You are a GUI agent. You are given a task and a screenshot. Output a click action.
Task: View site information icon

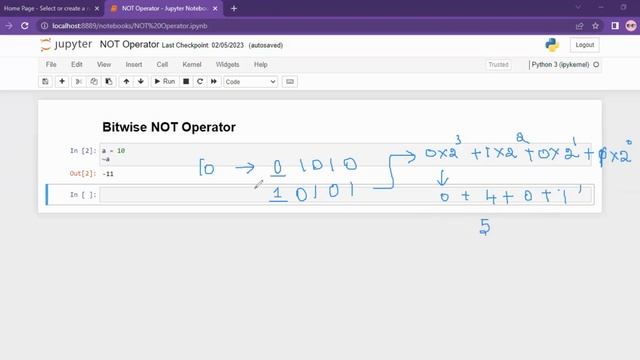point(44,26)
